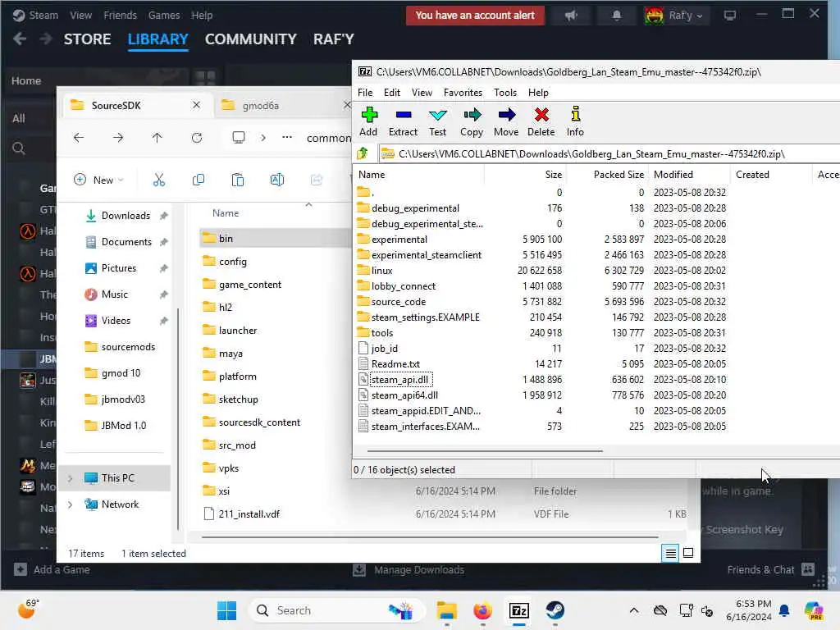840x630 pixels.
Task: Click the Delete icon in 7-Zip toolbar
Action: point(541,121)
